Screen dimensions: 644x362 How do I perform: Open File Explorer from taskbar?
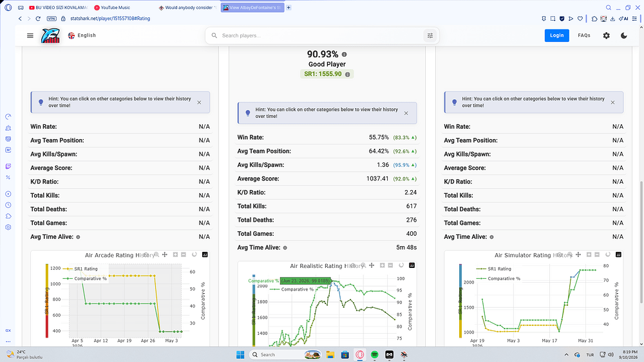[330, 355]
